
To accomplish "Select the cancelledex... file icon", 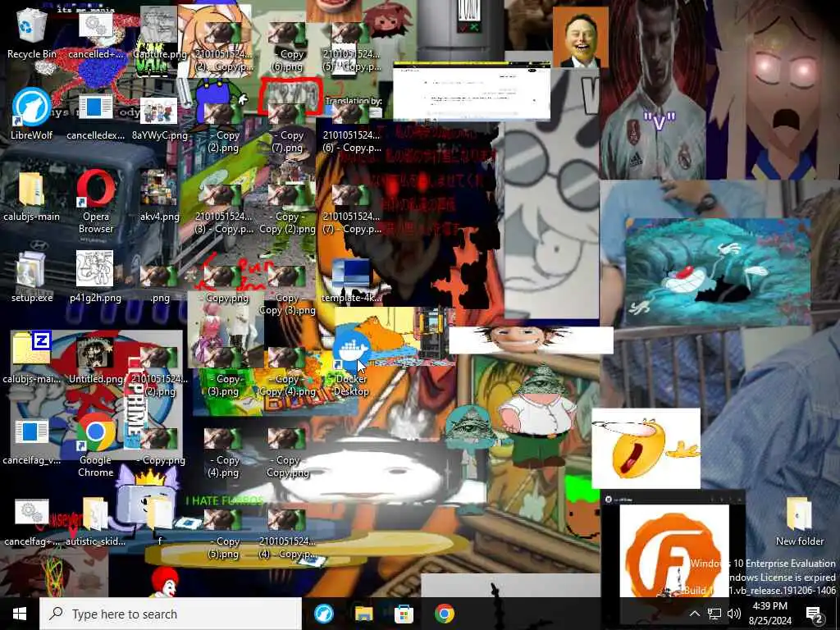I will pyautogui.click(x=95, y=118).
